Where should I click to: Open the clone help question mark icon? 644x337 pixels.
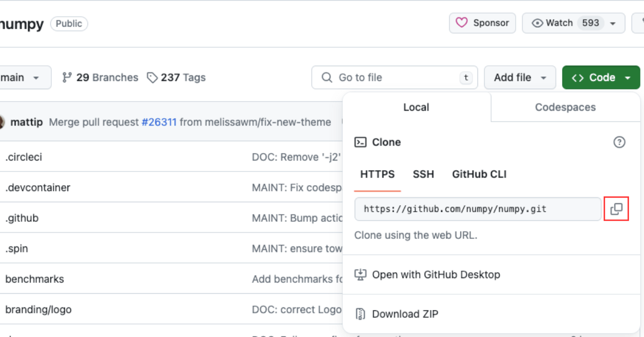pos(619,142)
